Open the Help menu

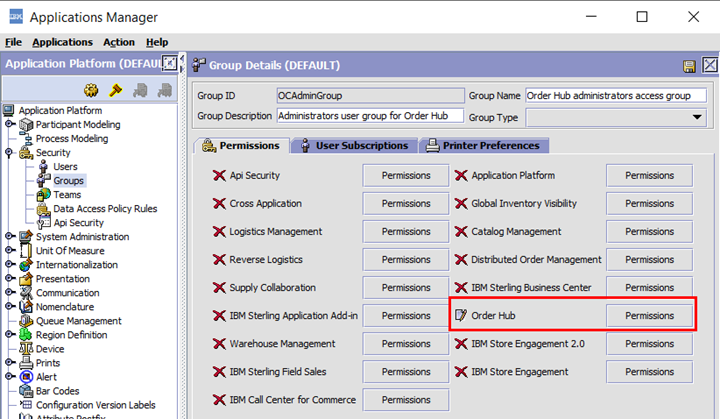click(x=157, y=42)
